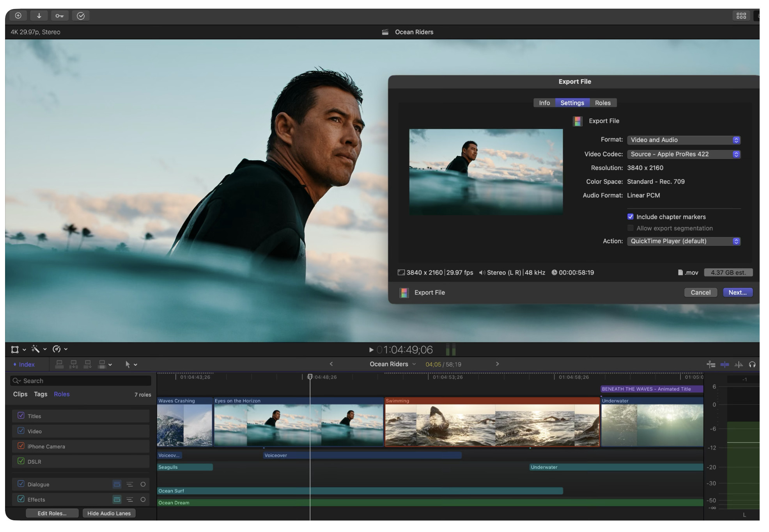
Task: Click Effects focus circle icon
Action: [x=143, y=499]
